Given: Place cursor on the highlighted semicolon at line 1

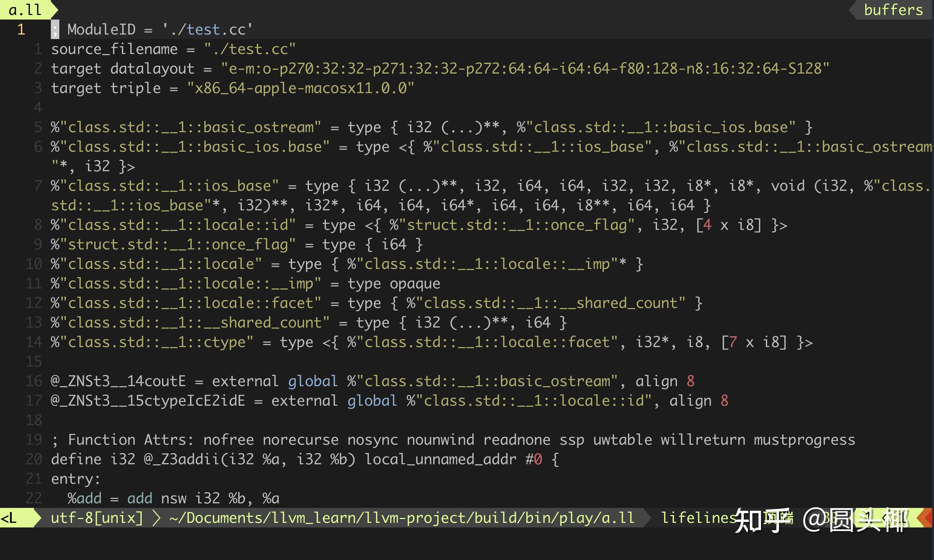Looking at the screenshot, I should [55, 29].
